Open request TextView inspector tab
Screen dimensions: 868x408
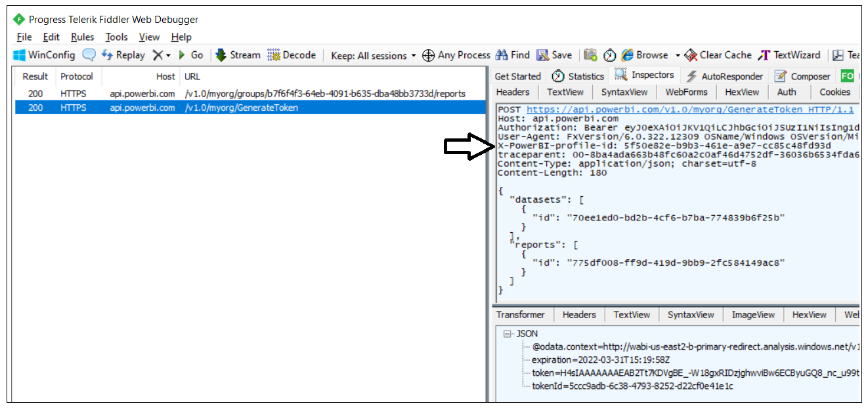point(565,92)
